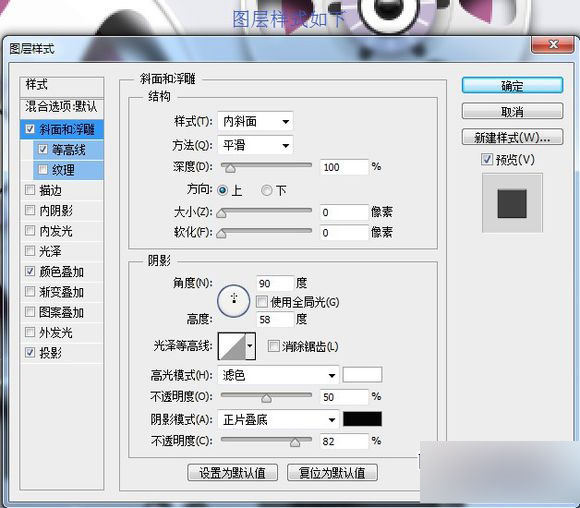Open the black shadow color swatch
Viewport: 580px width, 508px height.
tap(362, 419)
